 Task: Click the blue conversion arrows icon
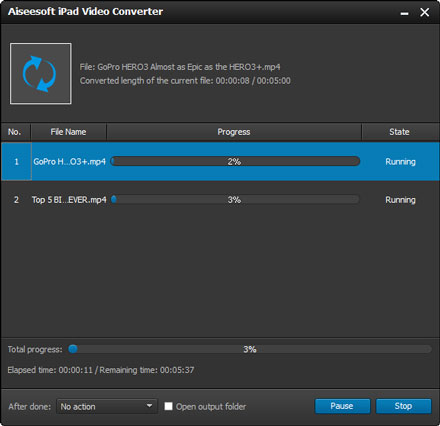(40, 73)
